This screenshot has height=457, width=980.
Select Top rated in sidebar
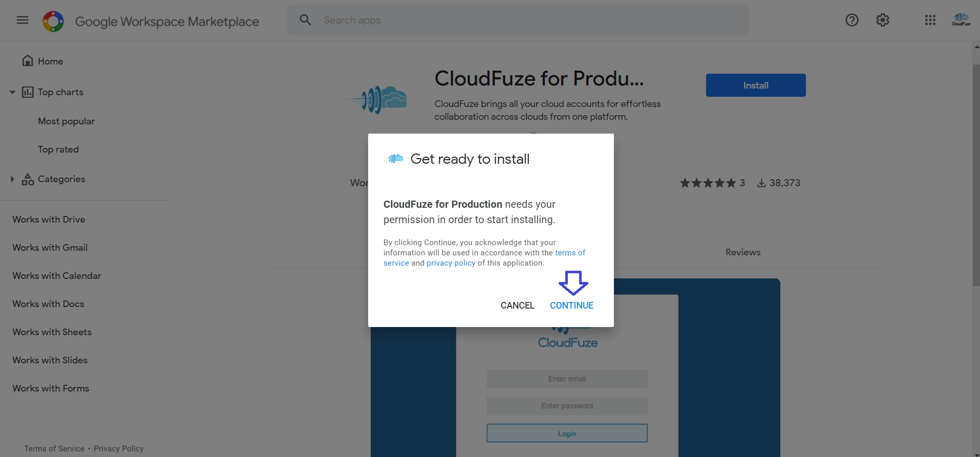click(x=58, y=149)
